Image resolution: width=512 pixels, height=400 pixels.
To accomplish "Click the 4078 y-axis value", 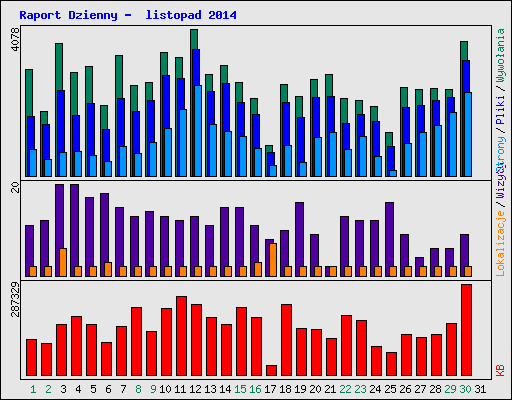I will 16,39.
